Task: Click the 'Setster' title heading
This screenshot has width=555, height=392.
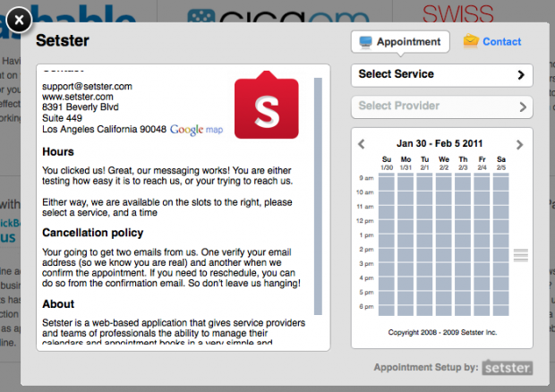Action: click(x=63, y=40)
